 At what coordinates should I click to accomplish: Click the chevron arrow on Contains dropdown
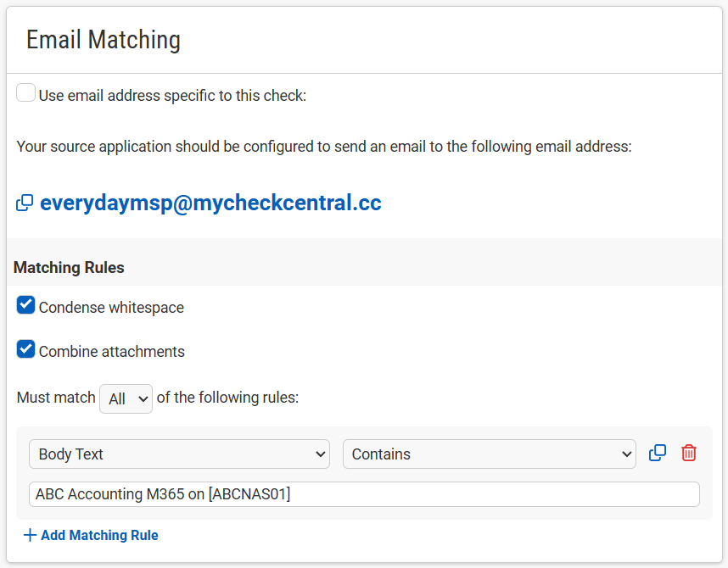626,454
